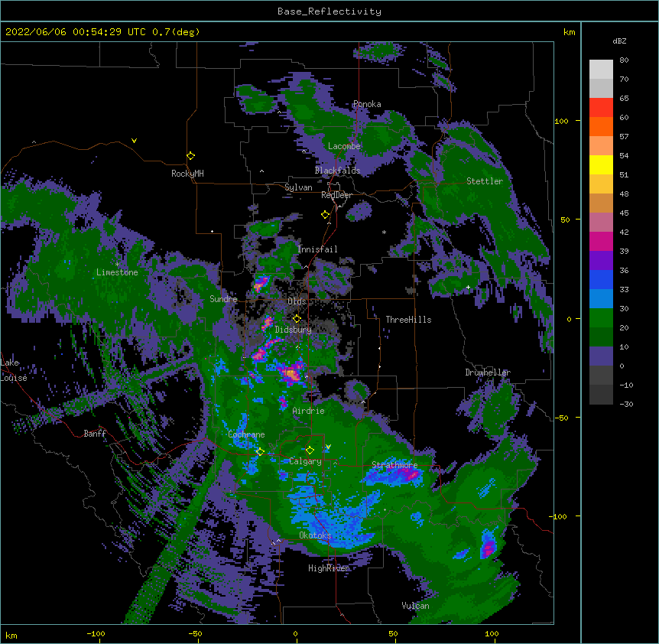Select the 36 dBZ blue color swatch
This screenshot has width=659, height=644.
click(601, 279)
